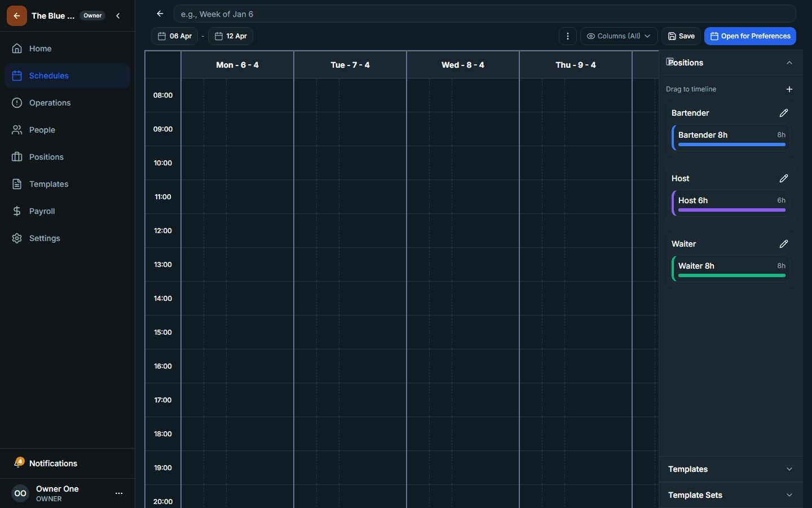Select the Host 6h shift card
Screen dimensions: 812x508
(731, 203)
